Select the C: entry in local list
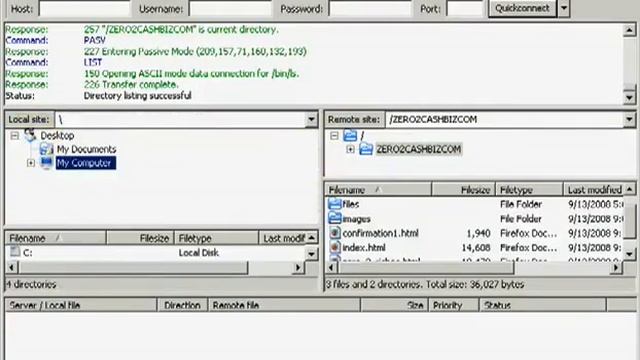 [x=27, y=253]
